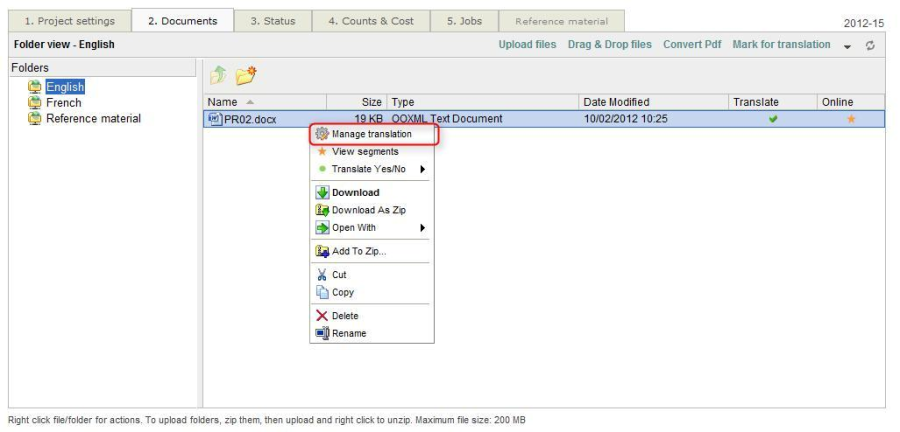This screenshot has width=900, height=432.
Task: Click French folder icon in tree
Action: click(35, 103)
